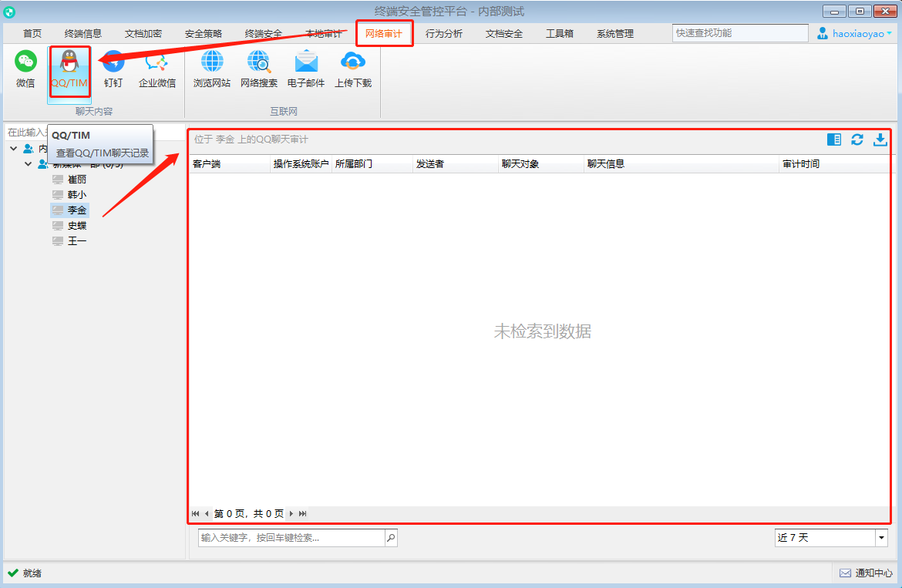
Task: Toggle the column layout panel icon
Action: pos(834,139)
